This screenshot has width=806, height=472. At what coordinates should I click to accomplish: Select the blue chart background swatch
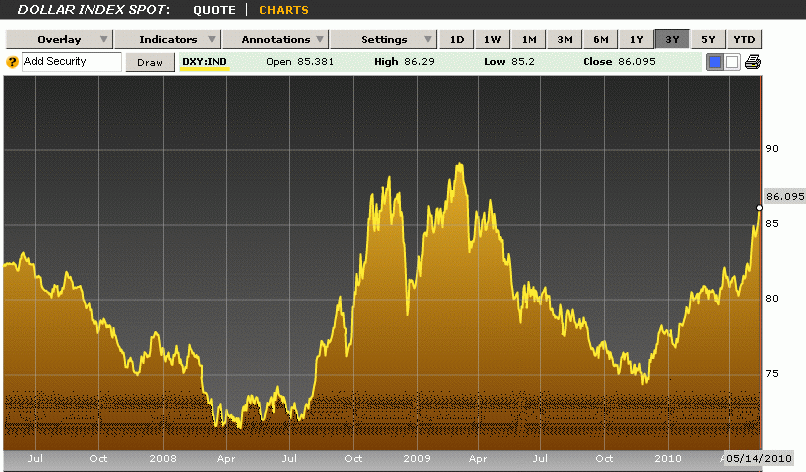[x=715, y=62]
